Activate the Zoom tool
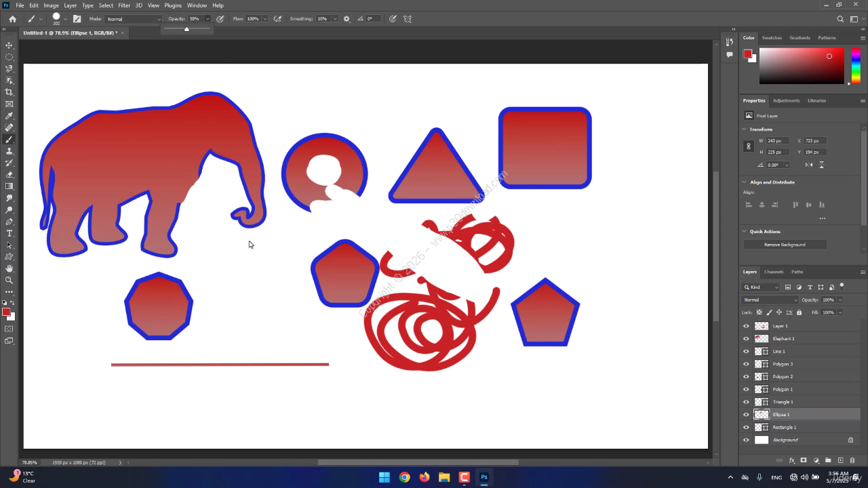This screenshot has height=488, width=868. coord(9,280)
